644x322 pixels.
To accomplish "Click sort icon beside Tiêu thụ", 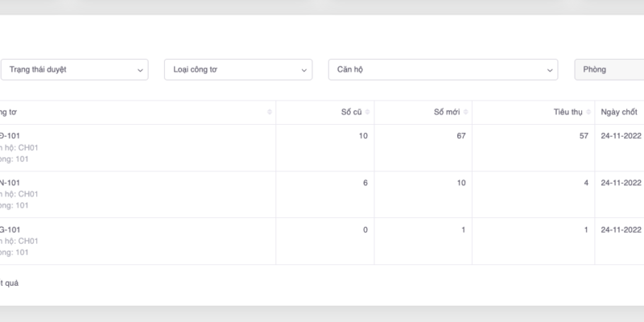I will 588,113.
